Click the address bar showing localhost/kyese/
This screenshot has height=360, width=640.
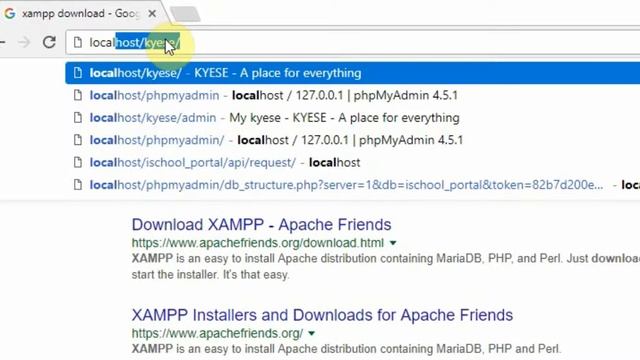click(353, 42)
